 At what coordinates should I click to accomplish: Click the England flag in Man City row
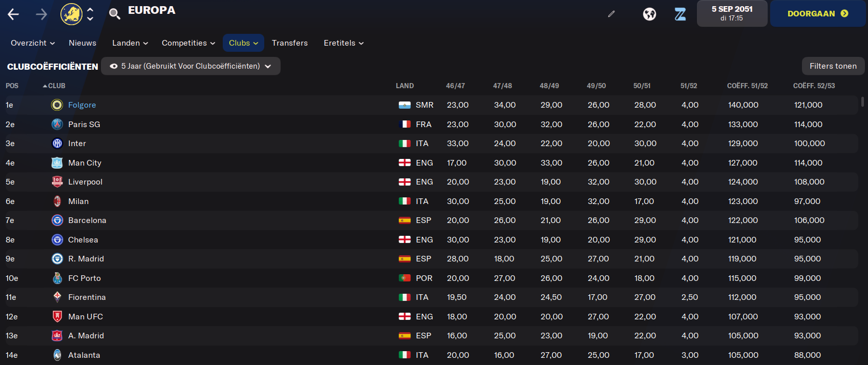(x=405, y=163)
